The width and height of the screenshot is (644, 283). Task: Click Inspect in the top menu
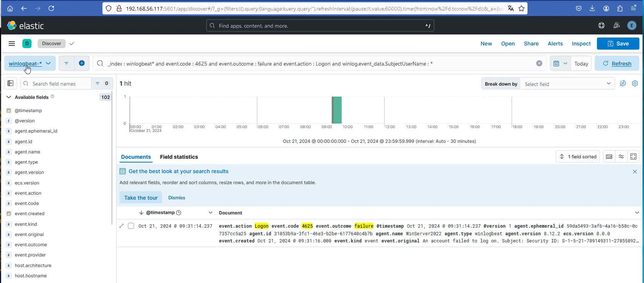[x=581, y=44]
